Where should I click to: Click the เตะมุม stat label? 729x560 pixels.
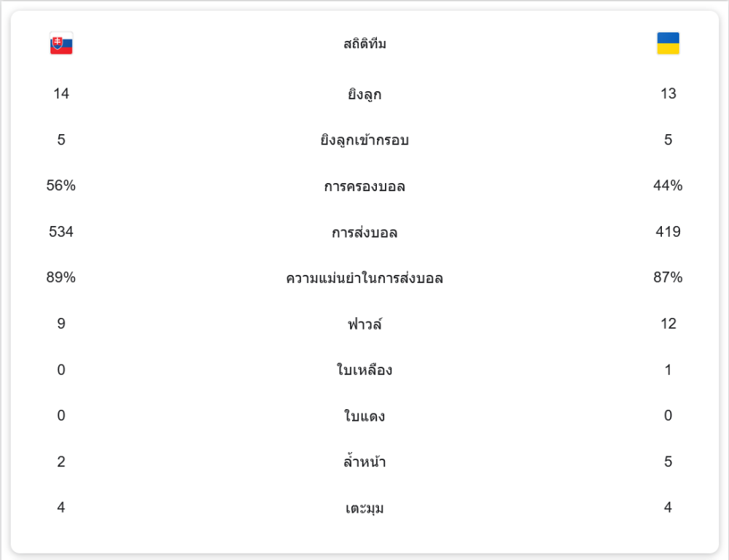coord(364,508)
